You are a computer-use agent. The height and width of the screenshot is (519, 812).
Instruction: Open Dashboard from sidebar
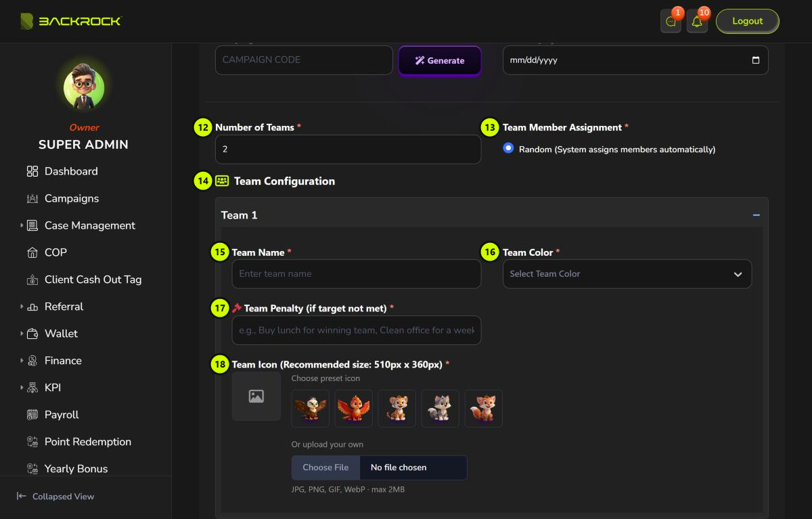coord(71,171)
